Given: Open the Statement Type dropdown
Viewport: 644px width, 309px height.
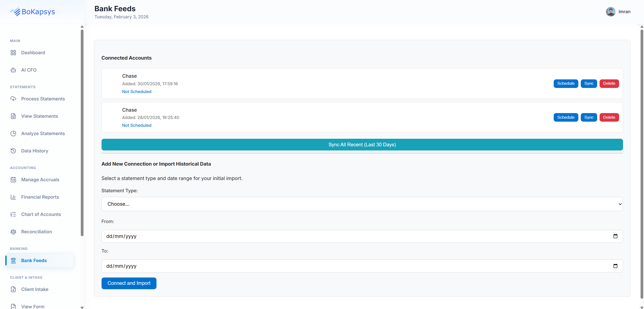Looking at the screenshot, I should [362, 204].
